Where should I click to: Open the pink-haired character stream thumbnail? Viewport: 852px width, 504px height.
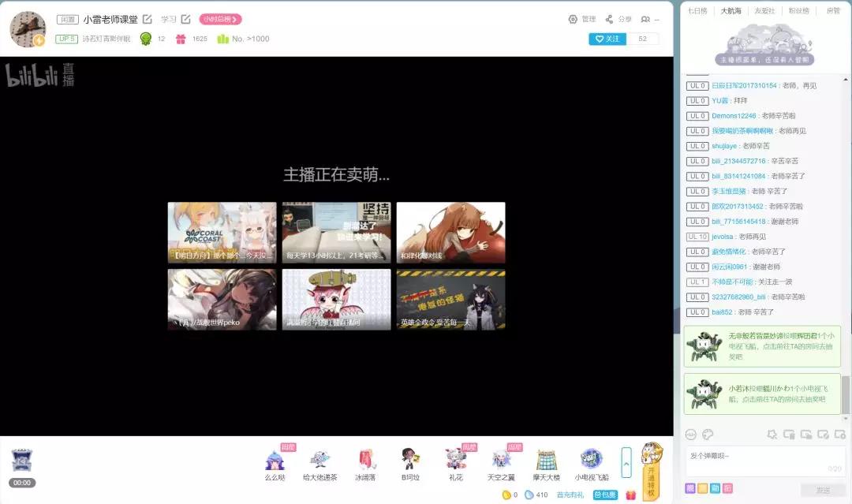(x=336, y=299)
